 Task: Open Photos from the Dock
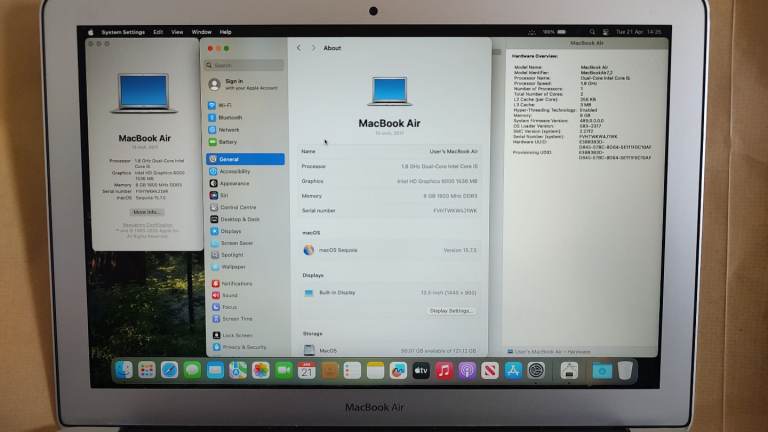click(x=261, y=370)
